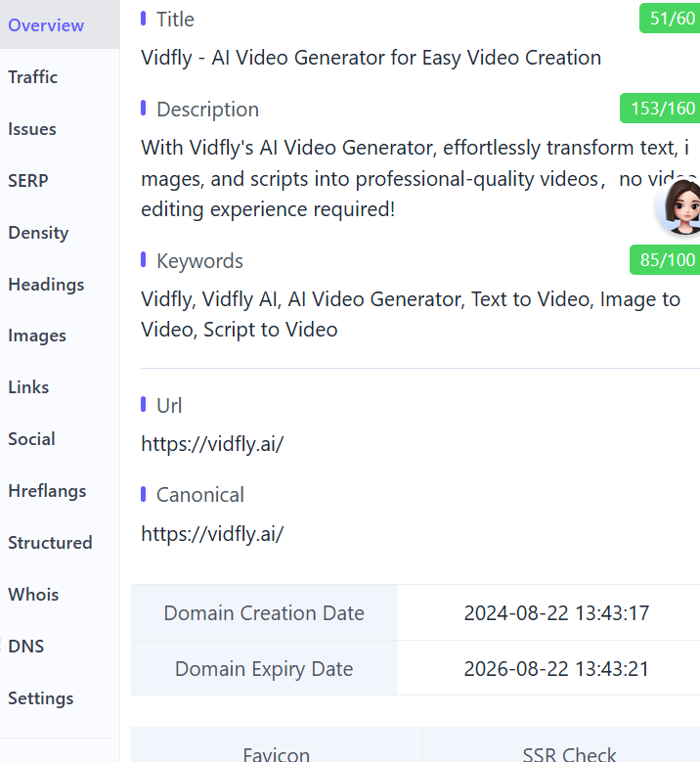
Task: Select the SERP sidebar item
Action: (28, 181)
